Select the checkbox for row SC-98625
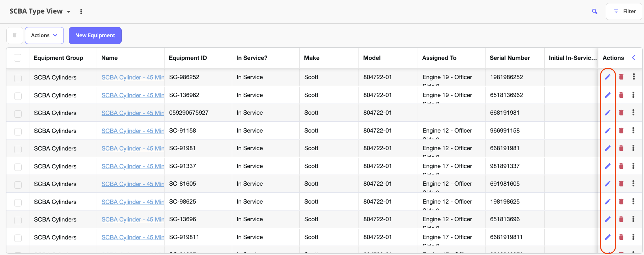The image size is (644, 255). [18, 203]
